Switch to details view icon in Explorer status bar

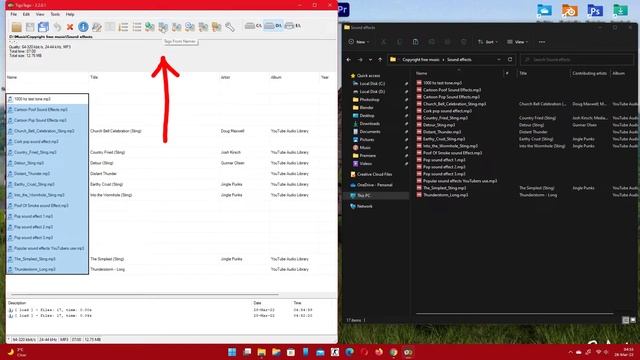pyautogui.click(x=625, y=320)
